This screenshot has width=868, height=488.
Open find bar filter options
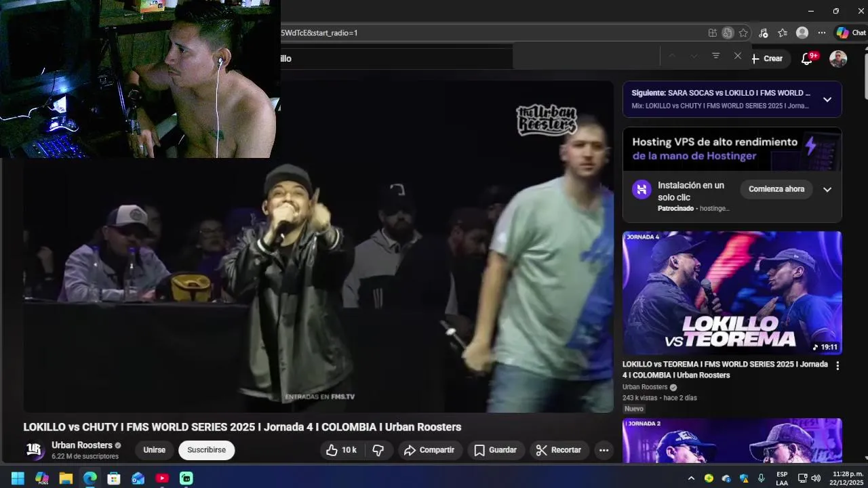click(715, 56)
